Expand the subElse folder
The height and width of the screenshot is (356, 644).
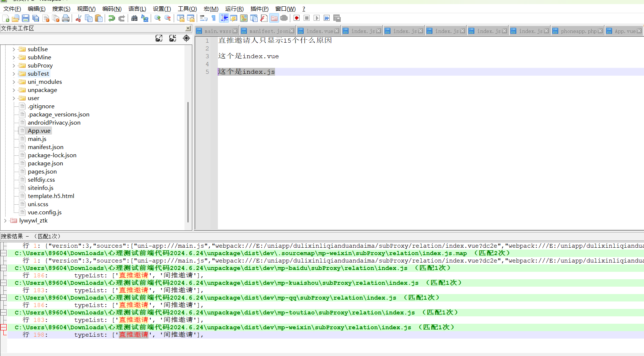click(x=14, y=49)
